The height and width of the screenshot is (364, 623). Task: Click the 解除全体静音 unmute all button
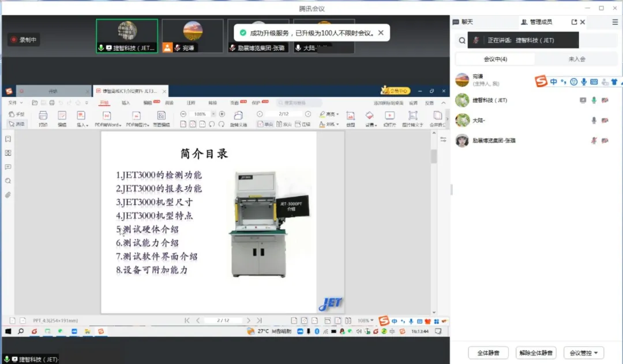pos(536,353)
